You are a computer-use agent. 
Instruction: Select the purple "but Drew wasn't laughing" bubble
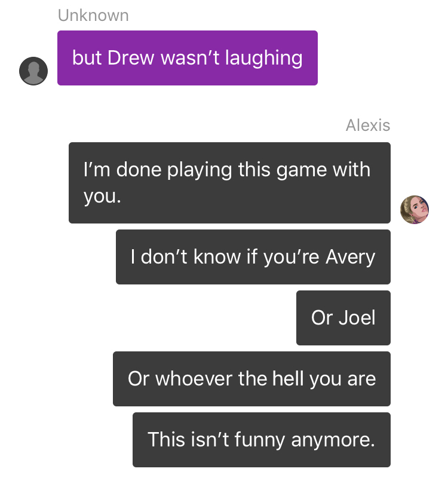[x=188, y=58]
